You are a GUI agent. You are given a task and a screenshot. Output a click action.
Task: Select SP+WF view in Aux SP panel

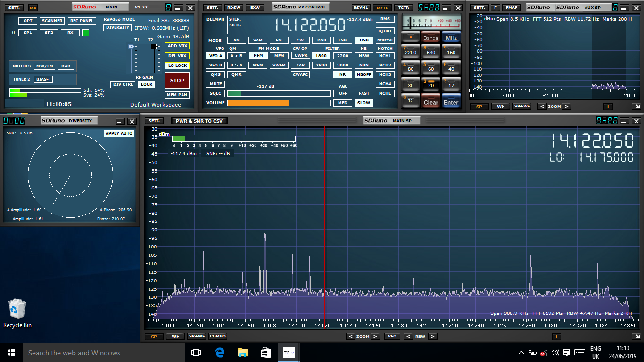pos(522,107)
